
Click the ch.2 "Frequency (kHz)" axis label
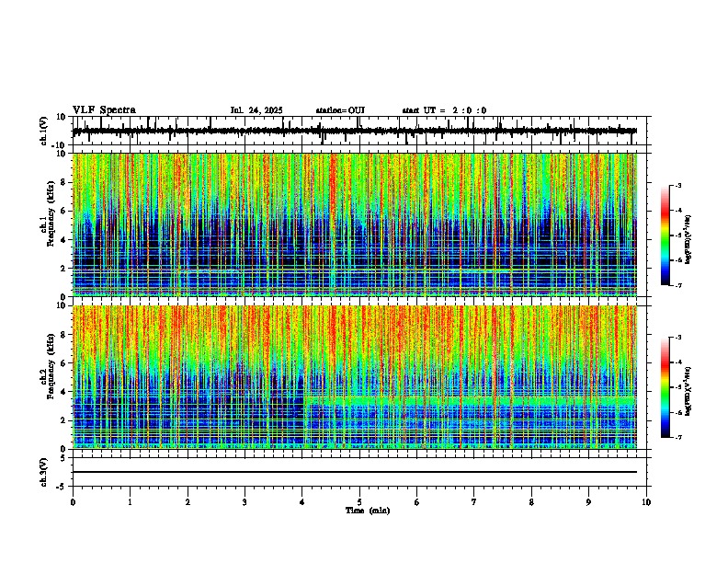pyautogui.click(x=51, y=366)
